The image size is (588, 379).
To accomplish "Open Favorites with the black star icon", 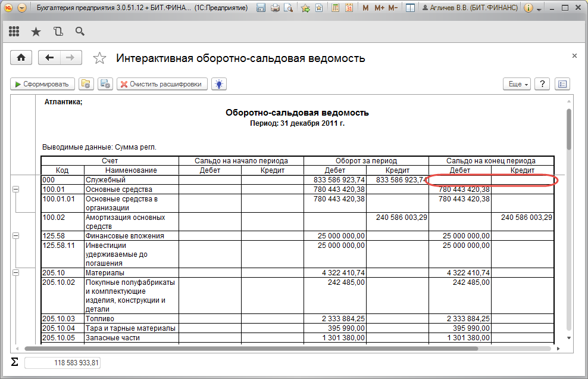I will click(x=36, y=32).
